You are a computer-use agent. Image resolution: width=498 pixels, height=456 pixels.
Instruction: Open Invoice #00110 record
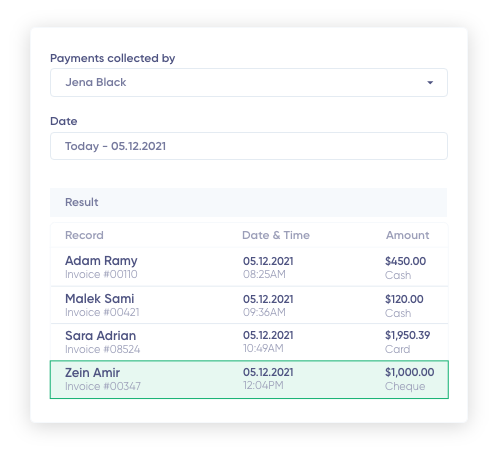click(x=101, y=274)
